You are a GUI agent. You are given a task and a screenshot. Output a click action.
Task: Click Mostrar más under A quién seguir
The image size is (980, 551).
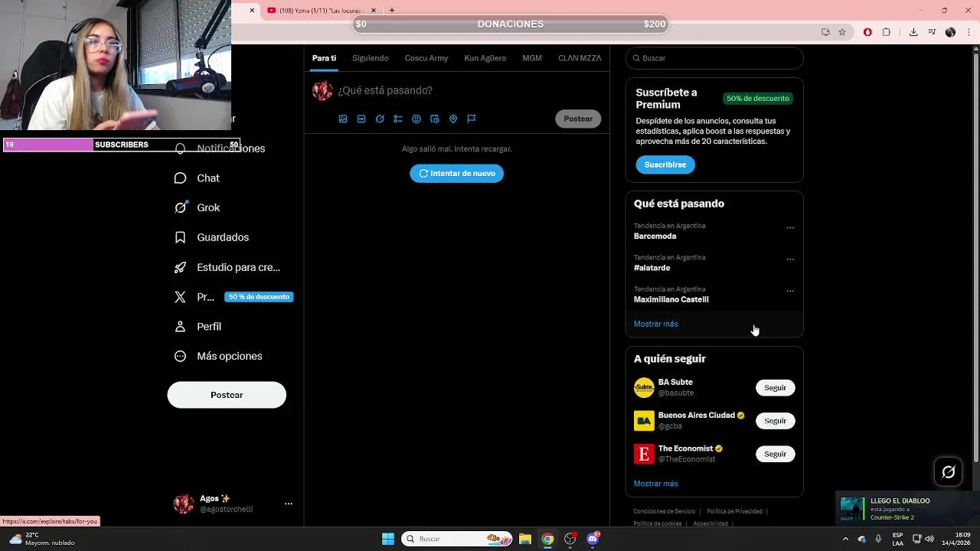pyautogui.click(x=655, y=484)
